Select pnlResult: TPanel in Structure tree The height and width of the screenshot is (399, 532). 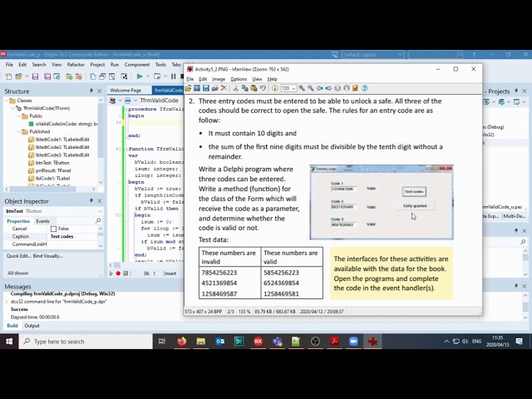tap(50, 170)
